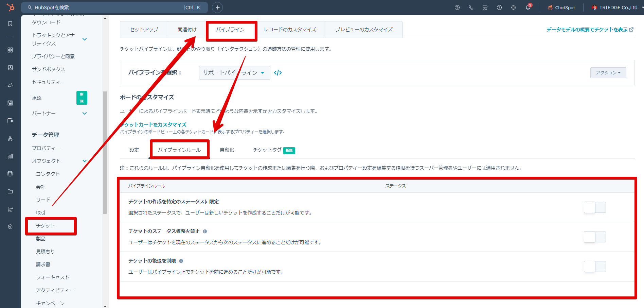Open the reporting bar chart icon
644x308 pixels.
point(10,156)
